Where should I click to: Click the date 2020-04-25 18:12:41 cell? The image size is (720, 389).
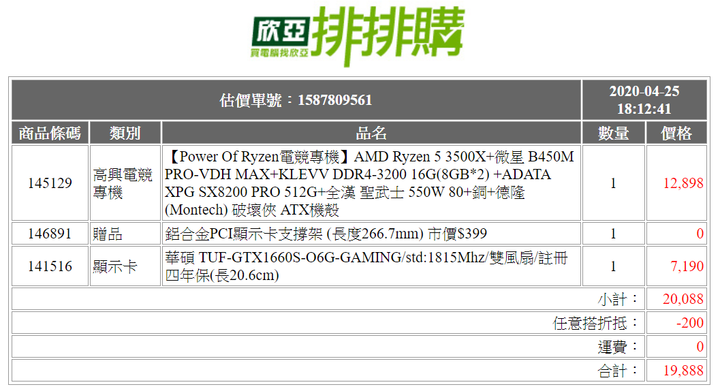[644, 100]
